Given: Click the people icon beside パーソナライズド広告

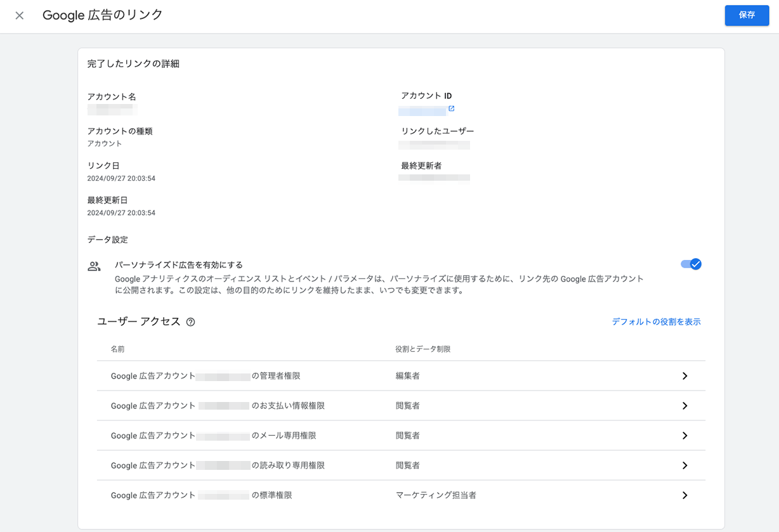Looking at the screenshot, I should tap(94, 266).
